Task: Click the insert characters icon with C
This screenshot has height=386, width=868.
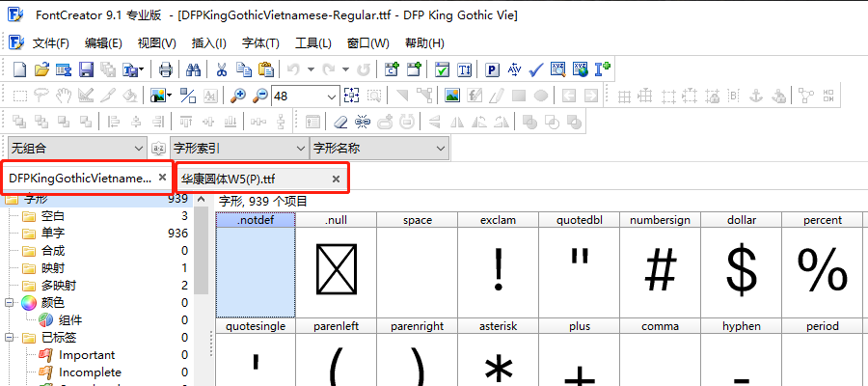Action: [x=392, y=69]
